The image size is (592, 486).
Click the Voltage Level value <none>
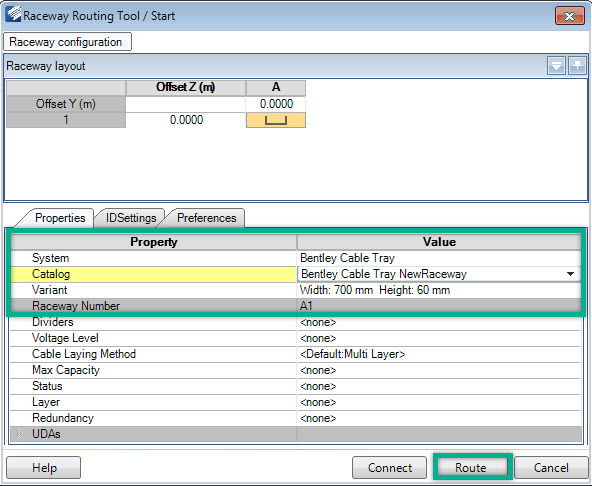point(439,338)
